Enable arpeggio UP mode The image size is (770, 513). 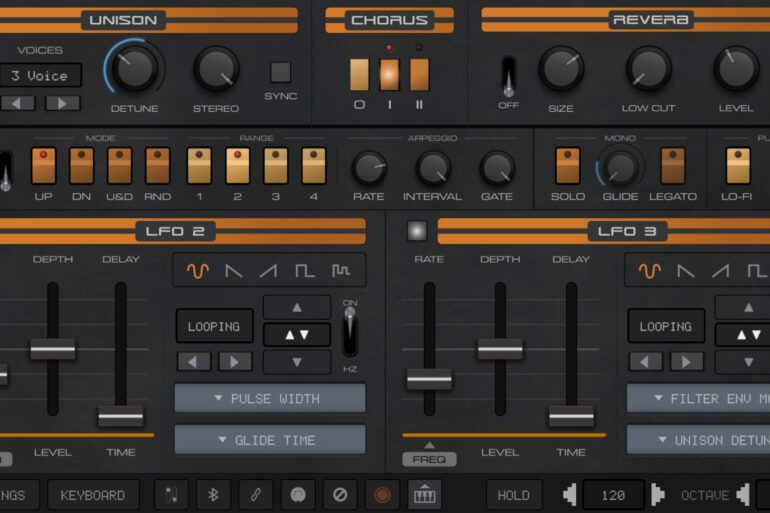click(x=43, y=165)
